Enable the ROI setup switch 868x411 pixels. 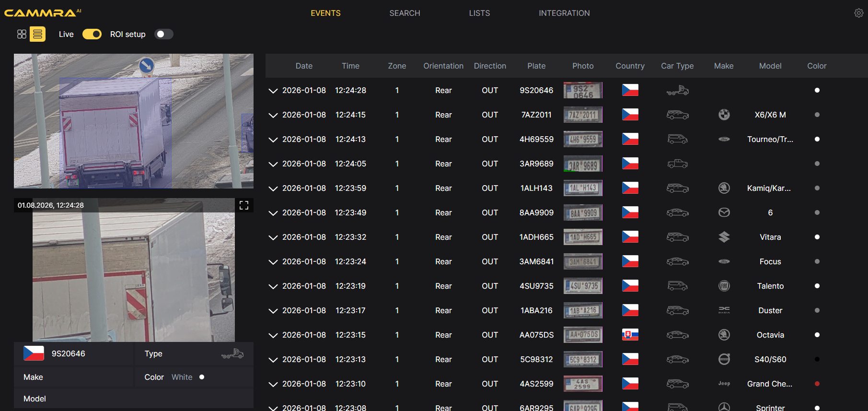pyautogui.click(x=163, y=34)
